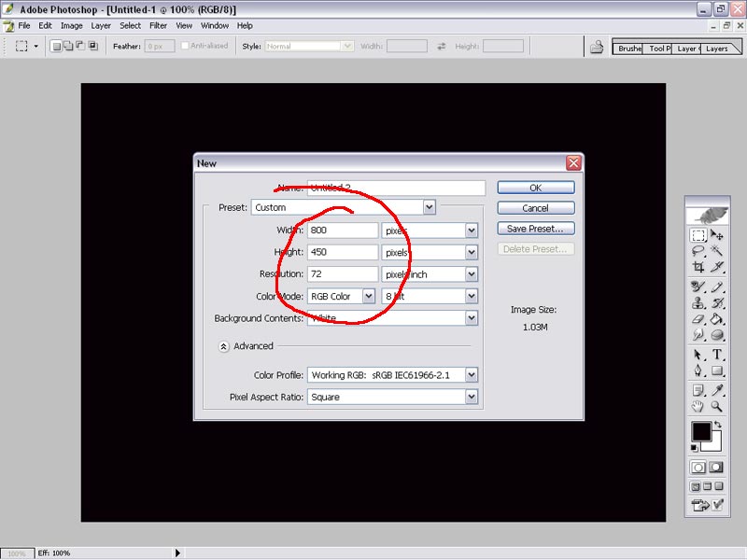This screenshot has height=560, width=747.
Task: Open the Layers palette tab
Action: [716, 49]
